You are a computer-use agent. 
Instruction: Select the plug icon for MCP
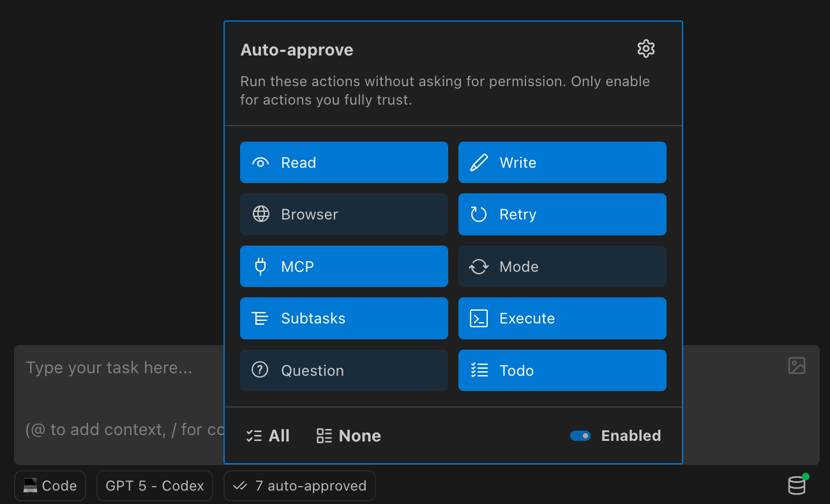(260, 266)
